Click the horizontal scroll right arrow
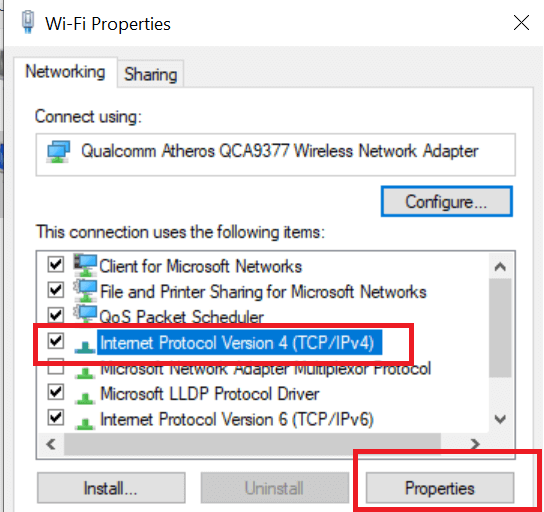The height and width of the screenshot is (512, 544). pyautogui.click(x=475, y=444)
